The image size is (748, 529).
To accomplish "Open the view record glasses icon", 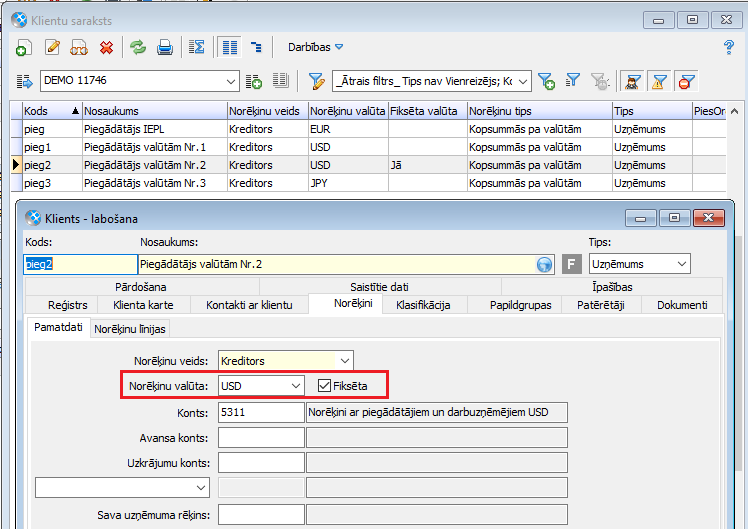I will (x=79, y=47).
